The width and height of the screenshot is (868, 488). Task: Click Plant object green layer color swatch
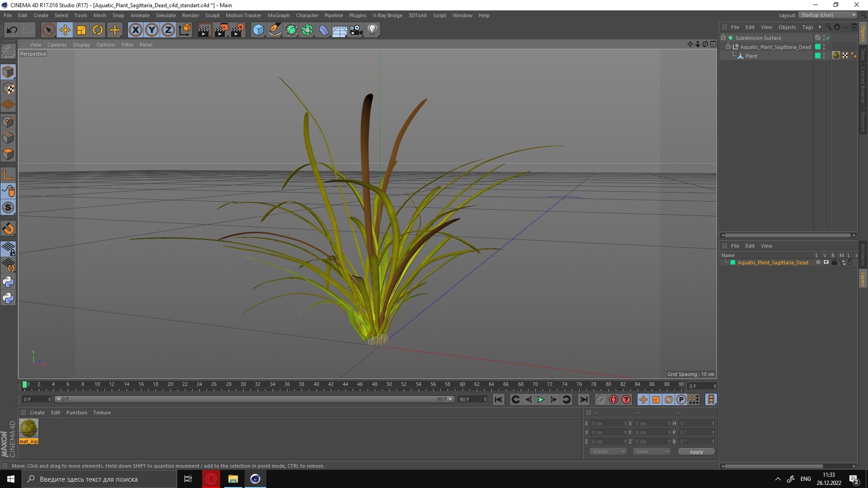(x=817, y=56)
